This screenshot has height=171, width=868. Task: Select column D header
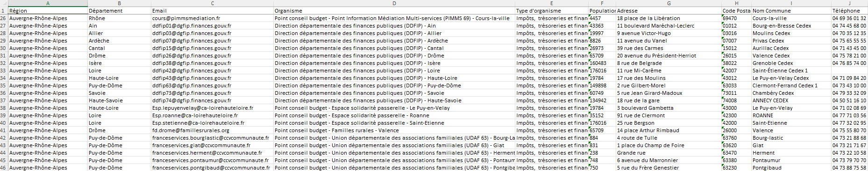394,3
